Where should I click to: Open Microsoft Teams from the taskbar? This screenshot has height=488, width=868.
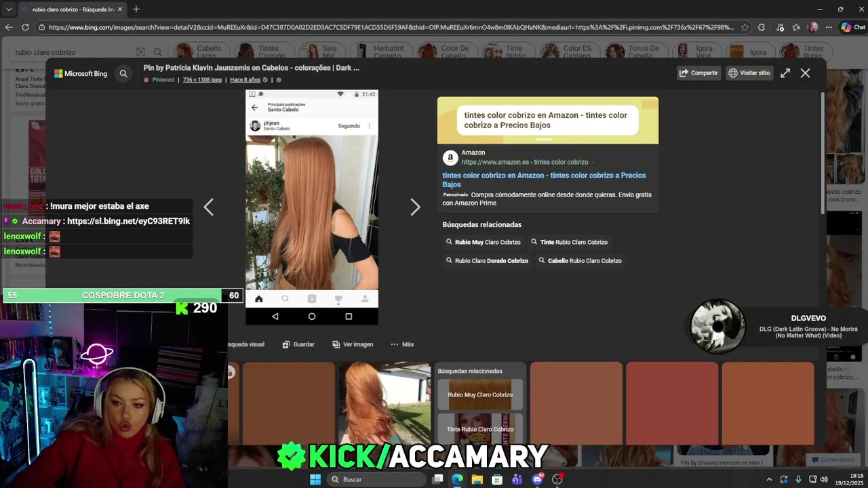pos(517,479)
